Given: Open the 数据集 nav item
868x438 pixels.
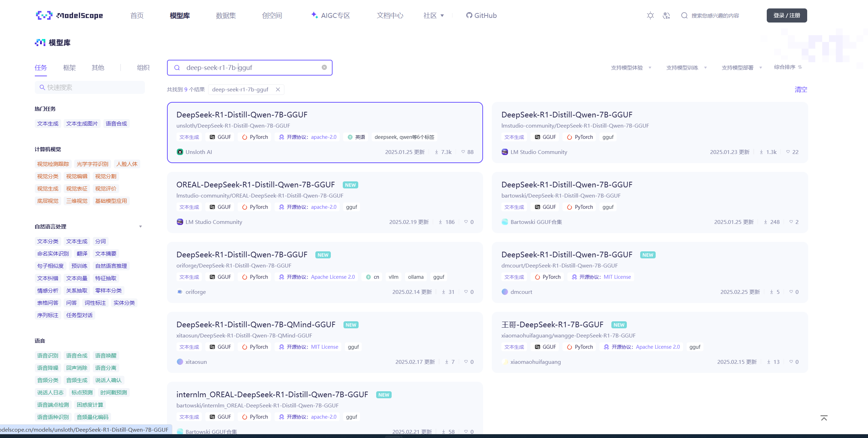Looking at the screenshot, I should (x=226, y=15).
